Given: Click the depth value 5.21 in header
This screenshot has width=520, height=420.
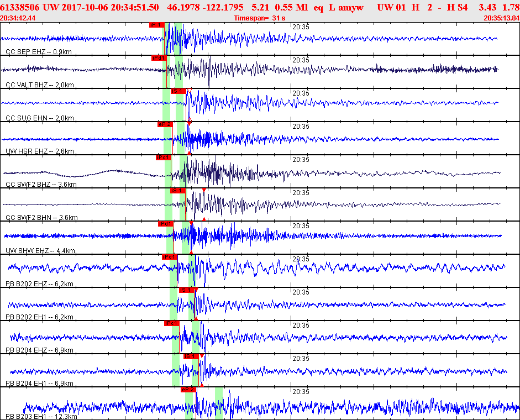Looking at the screenshot, I should click(x=260, y=7).
